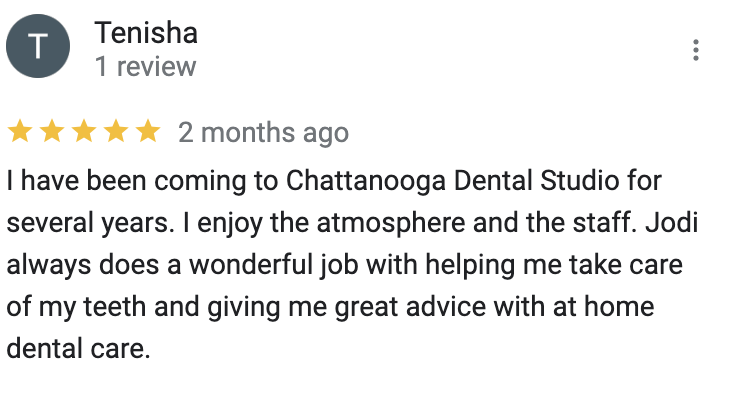Click the first gold star
Image resolution: width=740 pixels, height=394 pixels.
coord(20,131)
